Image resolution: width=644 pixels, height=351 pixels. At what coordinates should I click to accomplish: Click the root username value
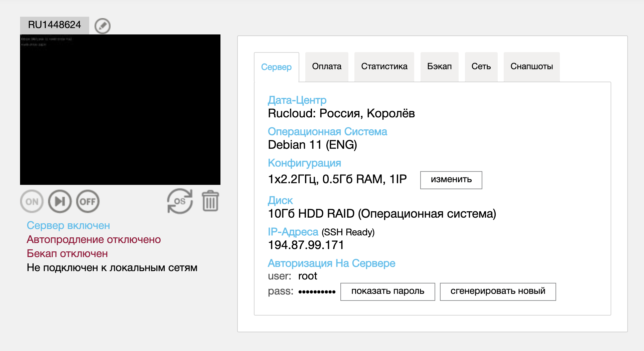(x=307, y=276)
